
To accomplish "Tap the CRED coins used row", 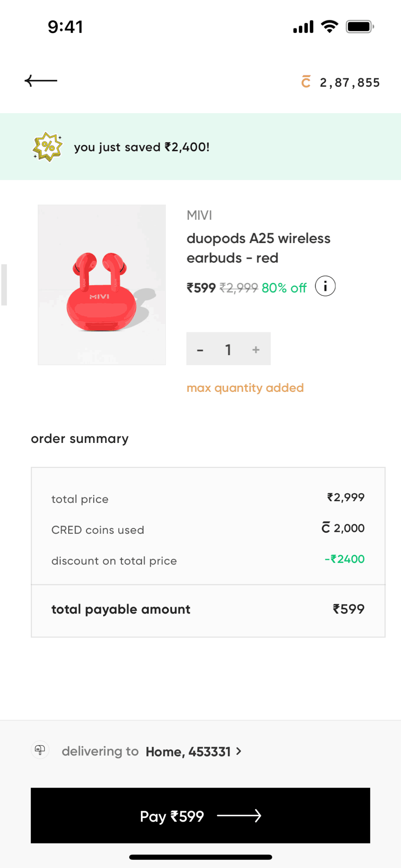I will (208, 529).
